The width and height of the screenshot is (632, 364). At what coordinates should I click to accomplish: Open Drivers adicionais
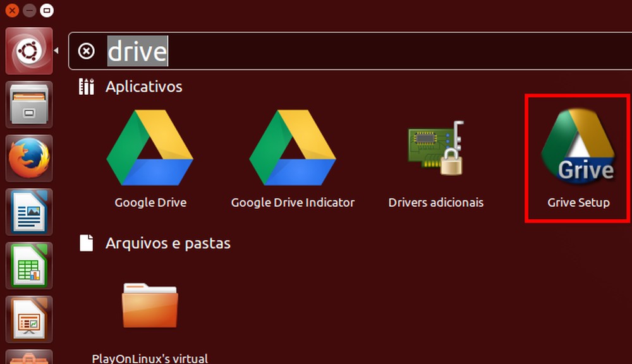[x=435, y=149]
